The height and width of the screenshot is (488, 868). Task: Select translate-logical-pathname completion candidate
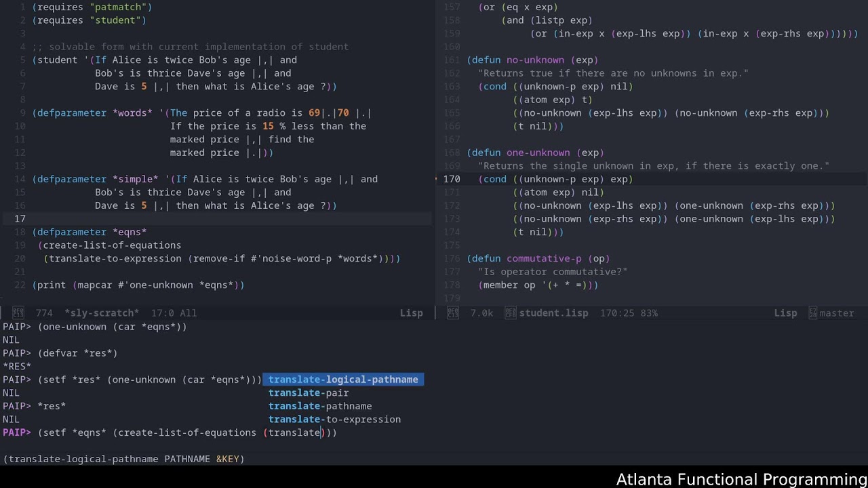tap(343, 380)
